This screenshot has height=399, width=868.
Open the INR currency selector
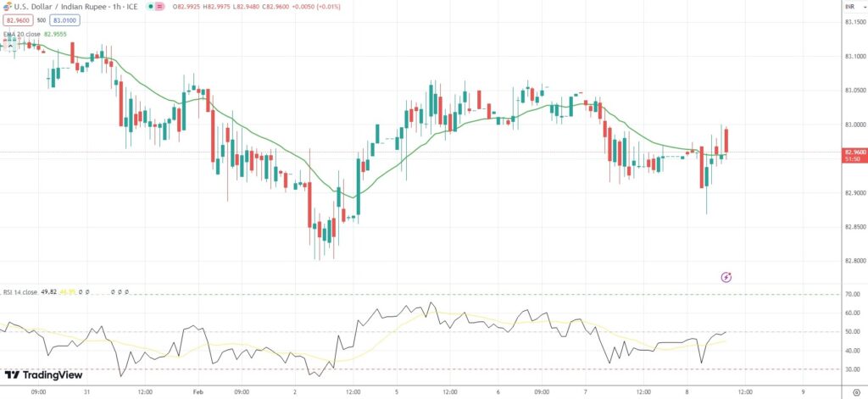(850, 7)
